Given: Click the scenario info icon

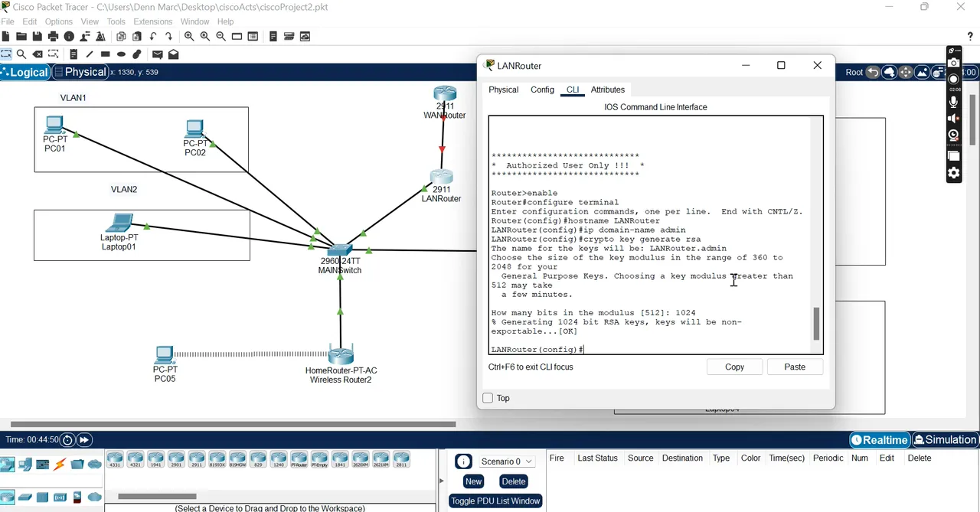Looking at the screenshot, I should pos(463,461).
